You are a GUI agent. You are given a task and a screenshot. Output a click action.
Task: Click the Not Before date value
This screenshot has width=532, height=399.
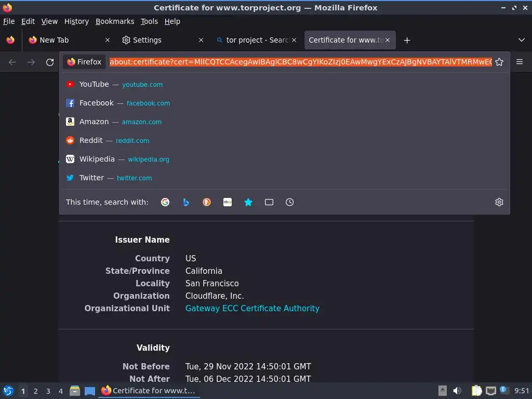[248, 366]
